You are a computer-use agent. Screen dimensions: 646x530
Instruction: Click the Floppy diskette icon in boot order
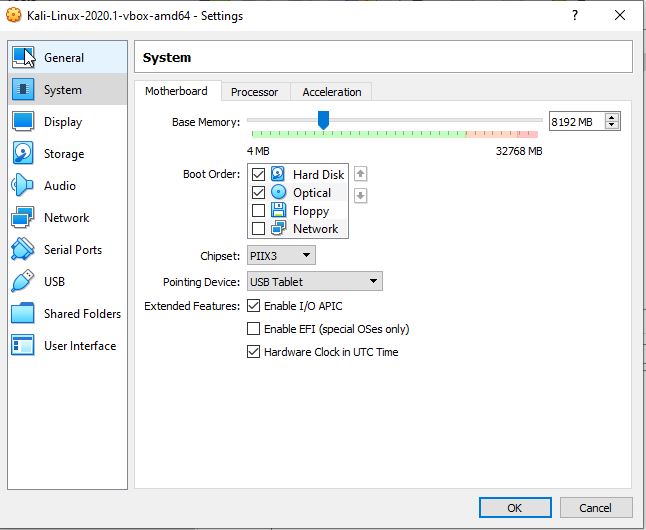279,210
